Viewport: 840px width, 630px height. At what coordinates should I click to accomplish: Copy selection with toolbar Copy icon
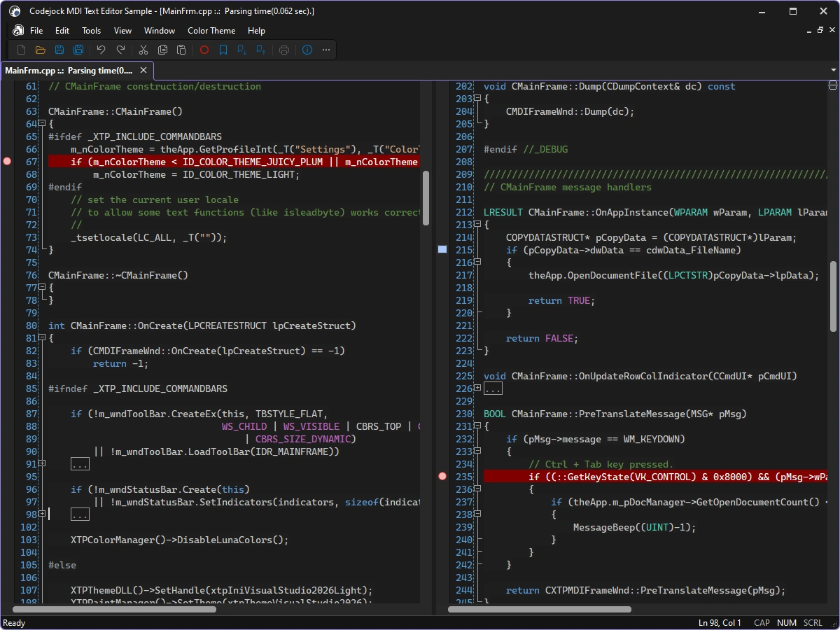tap(162, 50)
